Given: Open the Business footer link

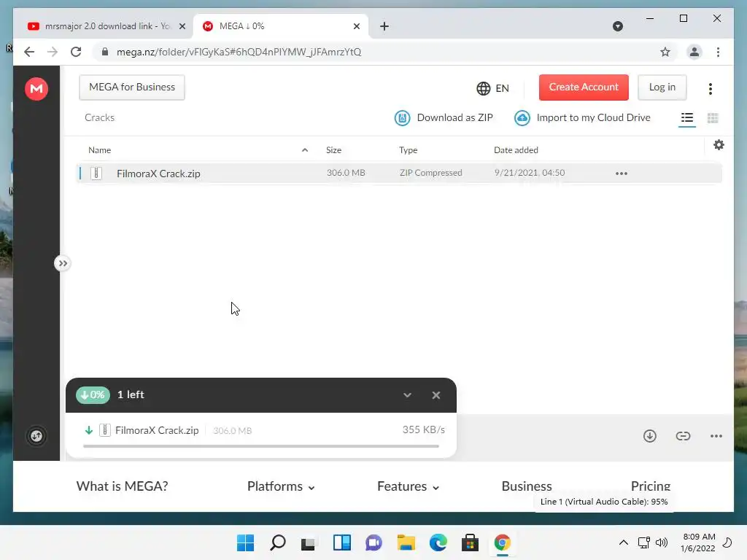Looking at the screenshot, I should (527, 486).
